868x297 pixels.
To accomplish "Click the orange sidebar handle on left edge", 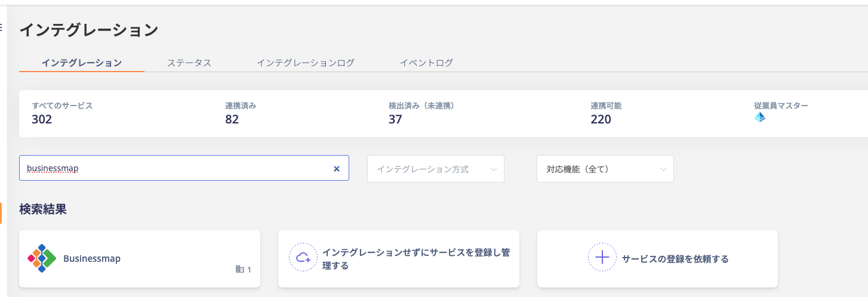I will coord(1,213).
